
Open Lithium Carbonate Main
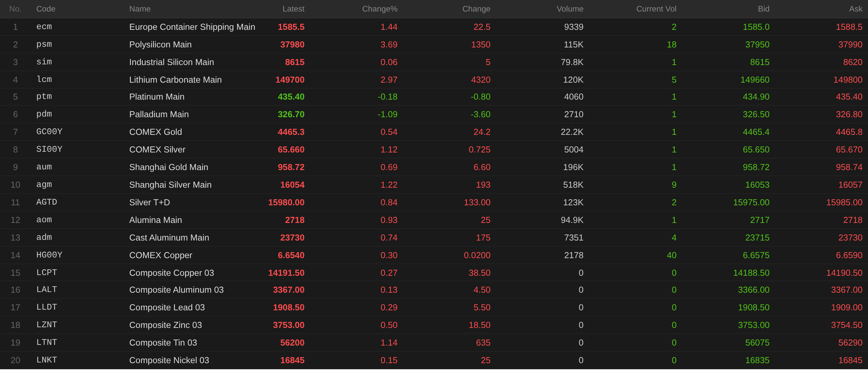[x=434, y=80]
